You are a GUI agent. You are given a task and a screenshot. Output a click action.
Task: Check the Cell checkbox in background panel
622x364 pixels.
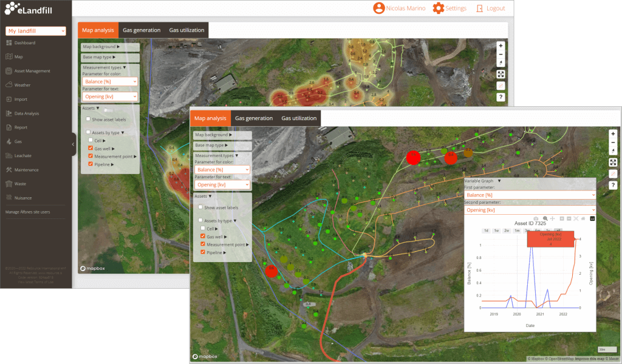91,140
